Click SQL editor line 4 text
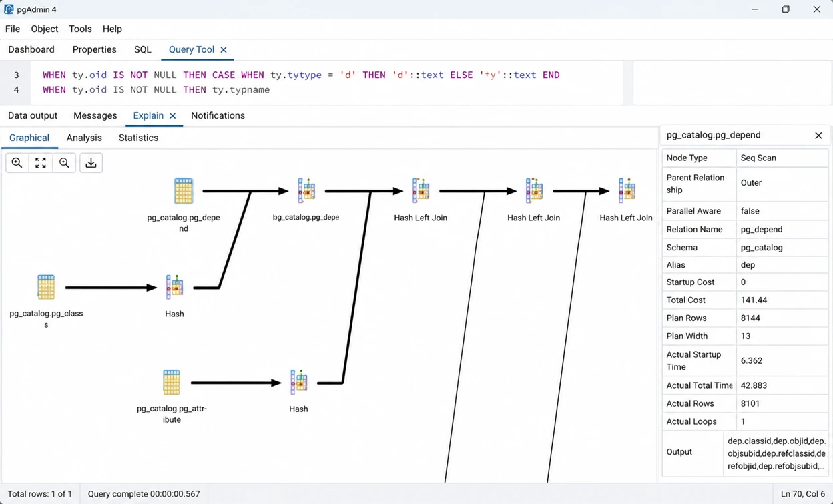The height and width of the screenshot is (504, 833). point(156,89)
